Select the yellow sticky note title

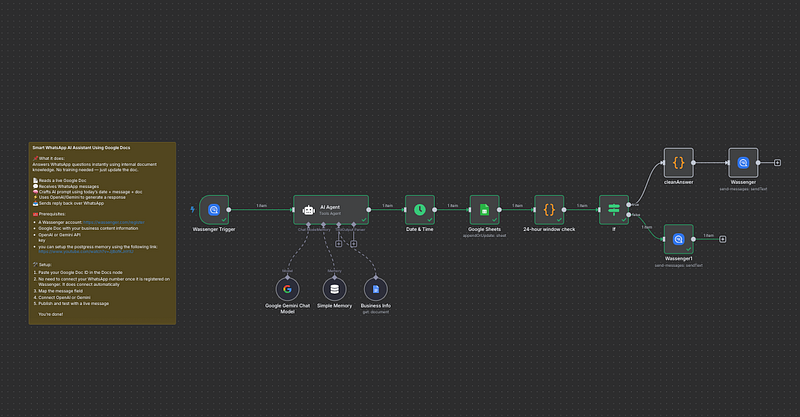78,147
